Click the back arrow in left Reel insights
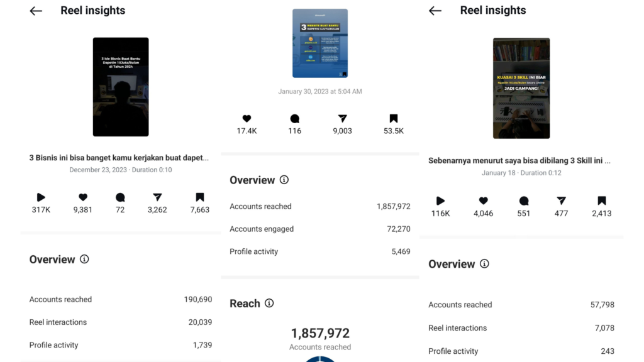644x362 pixels. point(36,11)
